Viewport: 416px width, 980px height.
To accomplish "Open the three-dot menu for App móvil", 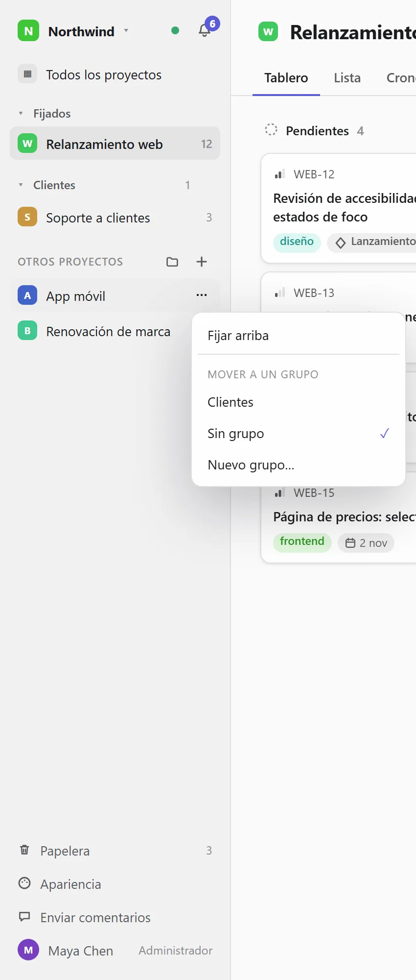I will pyautogui.click(x=202, y=295).
